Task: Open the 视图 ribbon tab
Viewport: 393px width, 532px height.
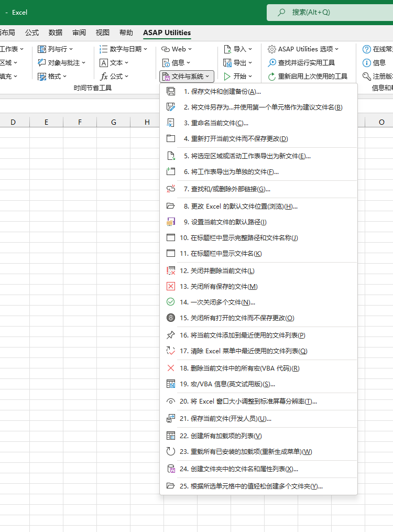Action: (102, 32)
